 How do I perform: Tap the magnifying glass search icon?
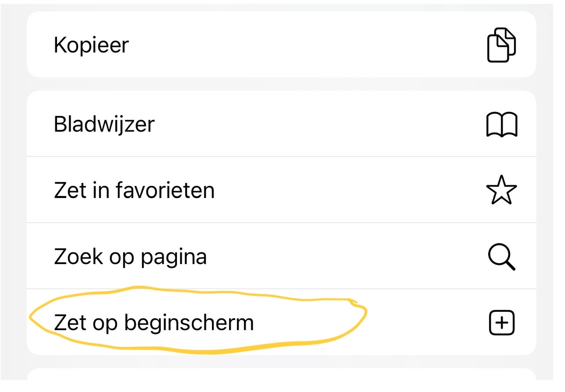coord(502,256)
